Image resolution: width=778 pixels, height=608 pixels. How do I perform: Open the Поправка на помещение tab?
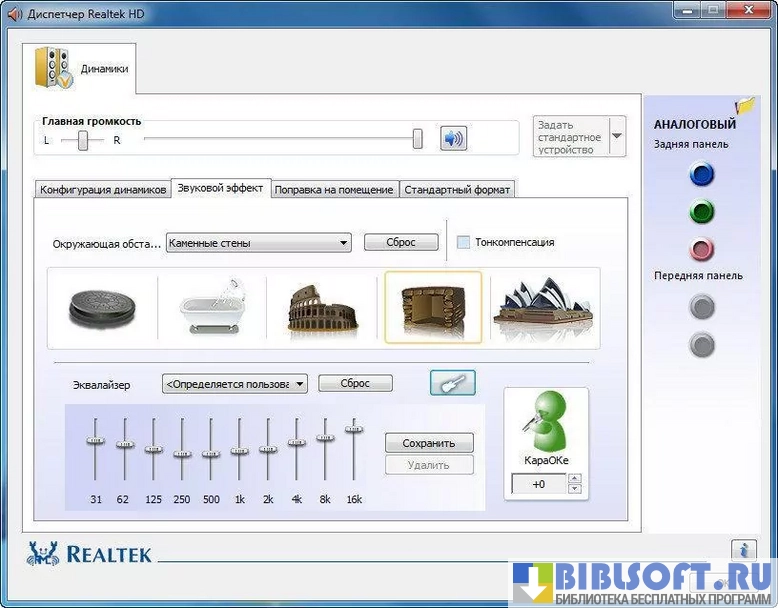point(335,189)
